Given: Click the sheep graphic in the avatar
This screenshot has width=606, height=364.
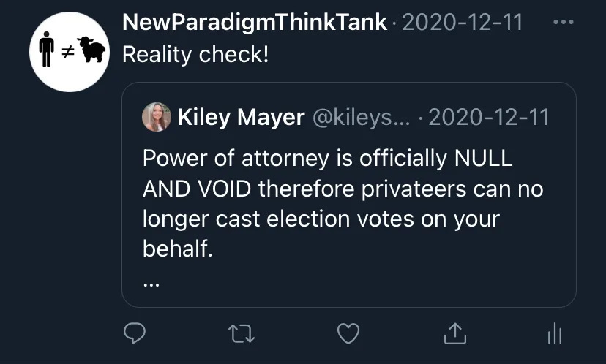Looking at the screenshot, I should (91, 50).
